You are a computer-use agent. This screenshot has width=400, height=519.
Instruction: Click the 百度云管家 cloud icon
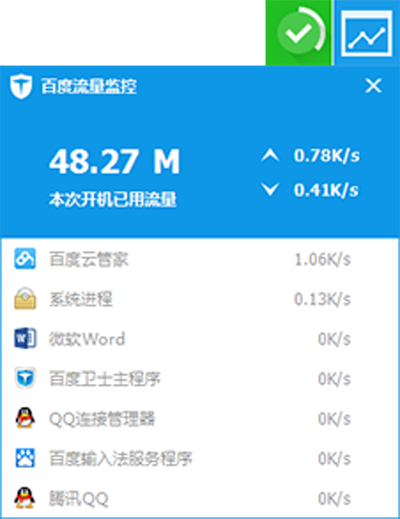coord(25,259)
